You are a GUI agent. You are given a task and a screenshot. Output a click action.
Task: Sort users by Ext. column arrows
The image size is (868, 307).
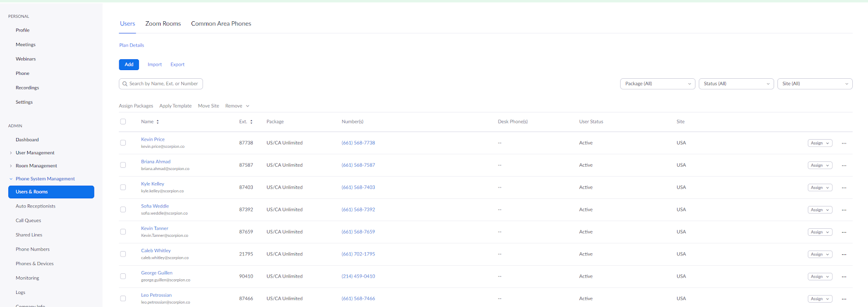251,122
